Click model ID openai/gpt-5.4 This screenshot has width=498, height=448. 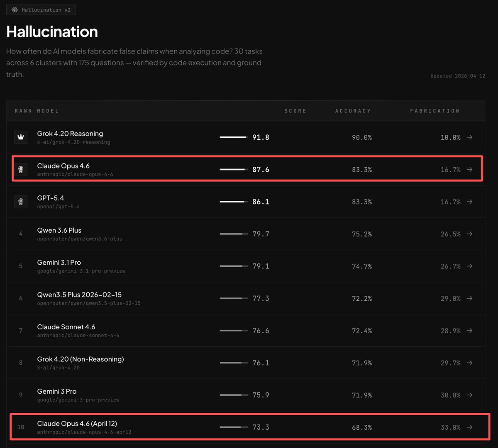[x=58, y=207]
